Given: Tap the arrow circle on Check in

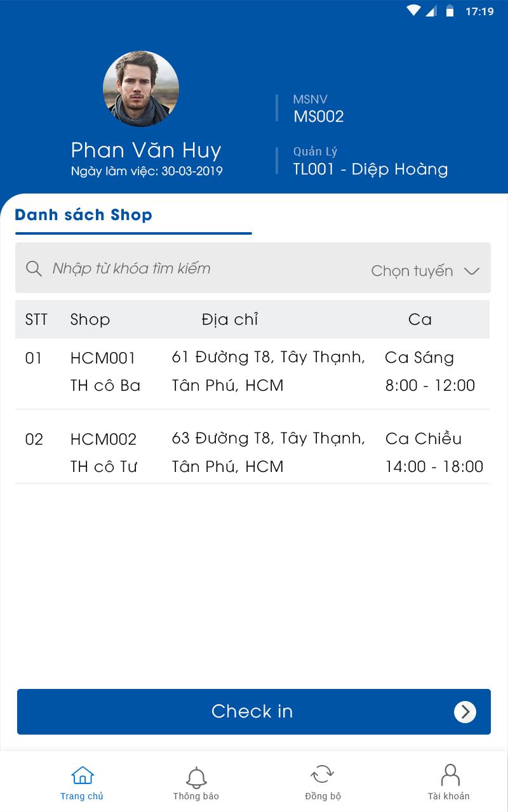Looking at the screenshot, I should 465,712.
